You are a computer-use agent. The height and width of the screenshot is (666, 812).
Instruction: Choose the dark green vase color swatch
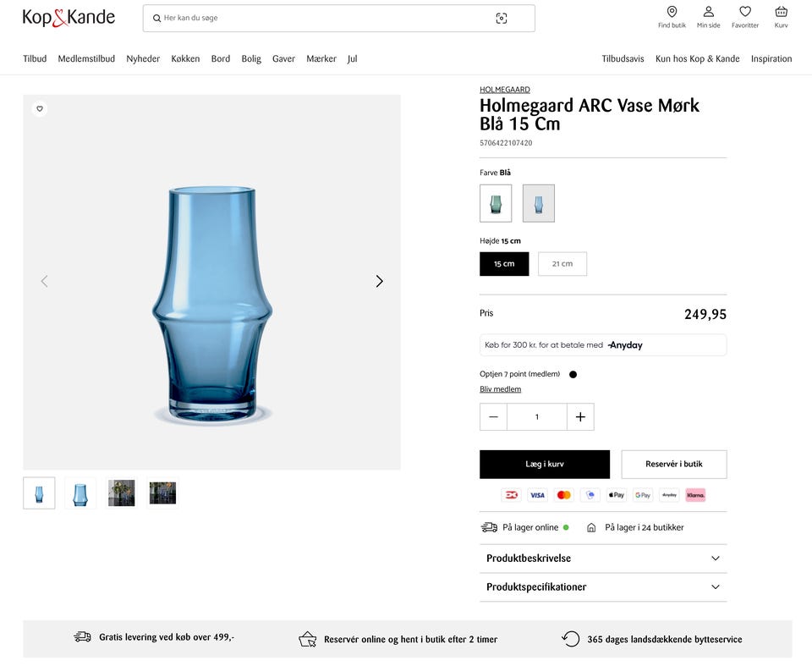pyautogui.click(x=496, y=203)
